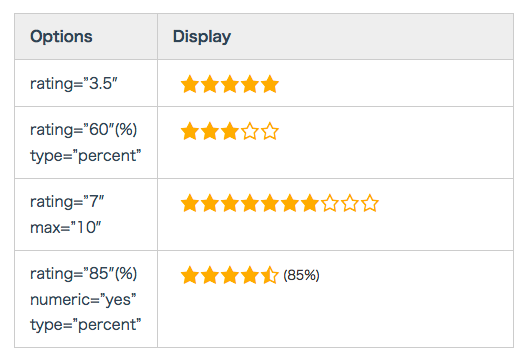Click tenth empty star in max="10" row

[370, 203]
